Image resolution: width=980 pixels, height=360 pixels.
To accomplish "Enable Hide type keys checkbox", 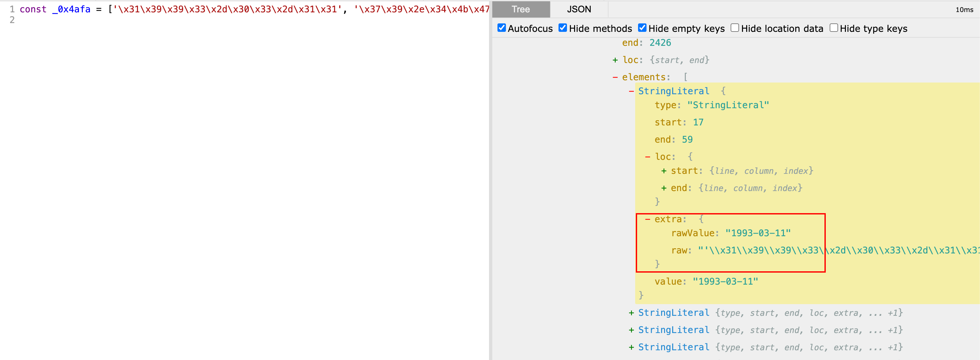I will point(833,28).
